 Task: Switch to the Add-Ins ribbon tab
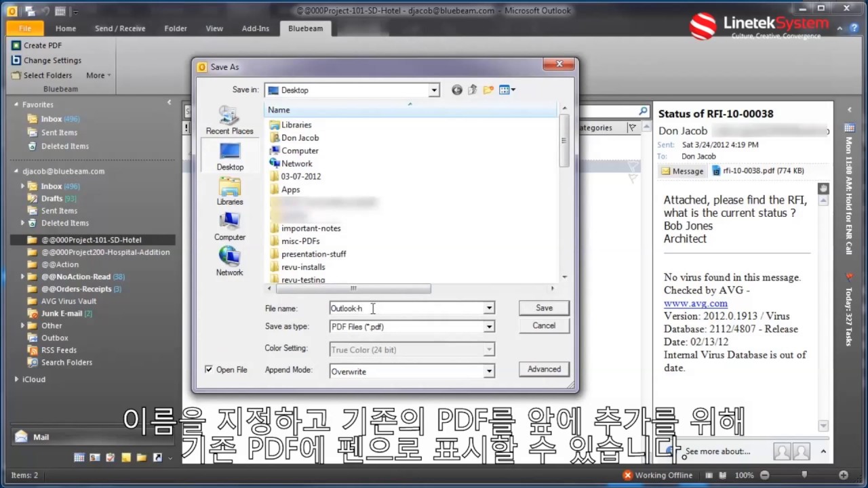[x=256, y=28]
